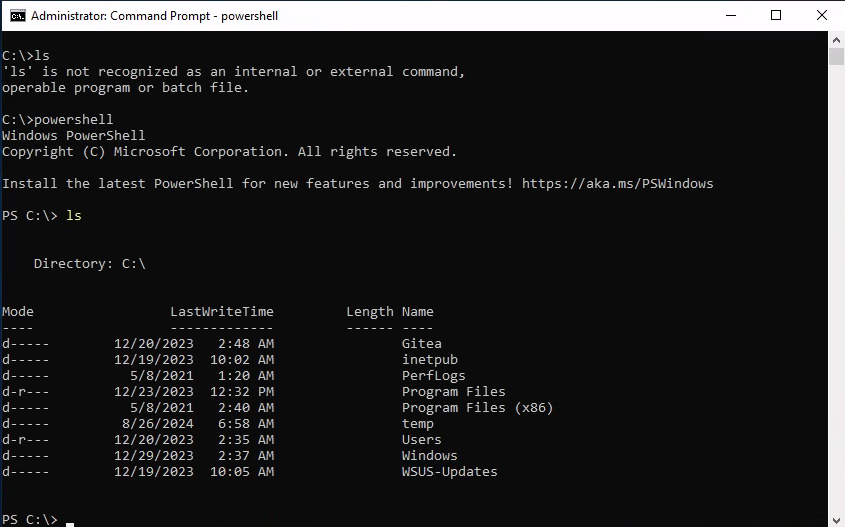The image size is (845, 527).
Task: Click the bottom PS C:\> prompt line
Action: click(x=30, y=520)
